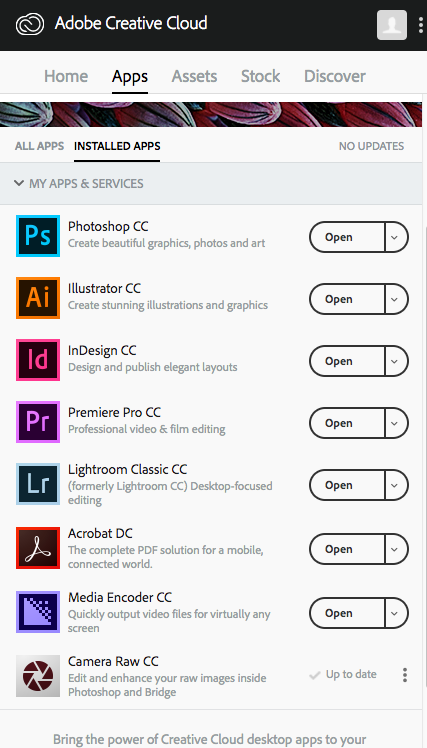The width and height of the screenshot is (427, 748).
Task: Click the flower banner image
Action: [x=211, y=114]
